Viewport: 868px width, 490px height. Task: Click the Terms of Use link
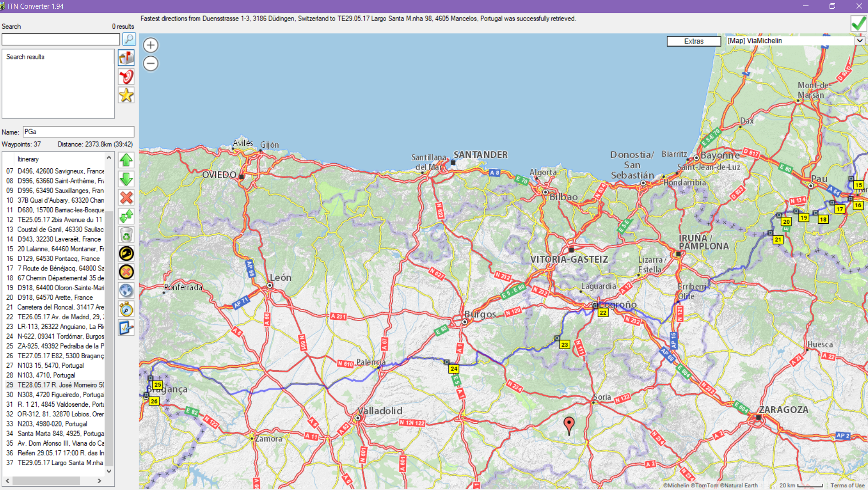847,485
